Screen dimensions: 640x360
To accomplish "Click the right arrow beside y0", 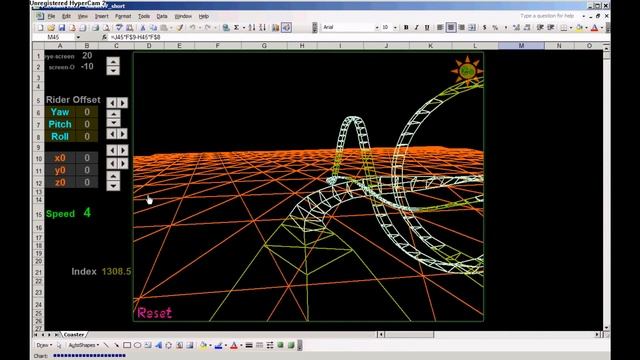I will [122, 164].
